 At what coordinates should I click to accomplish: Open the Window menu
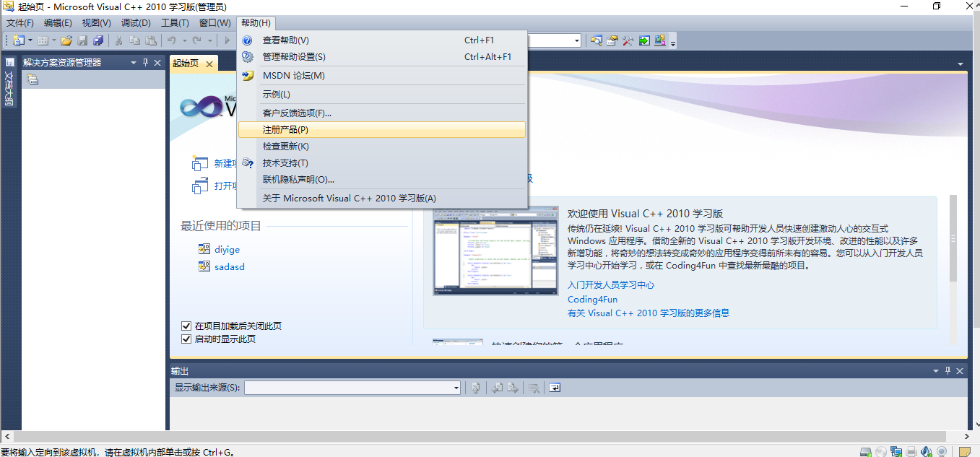tap(215, 23)
